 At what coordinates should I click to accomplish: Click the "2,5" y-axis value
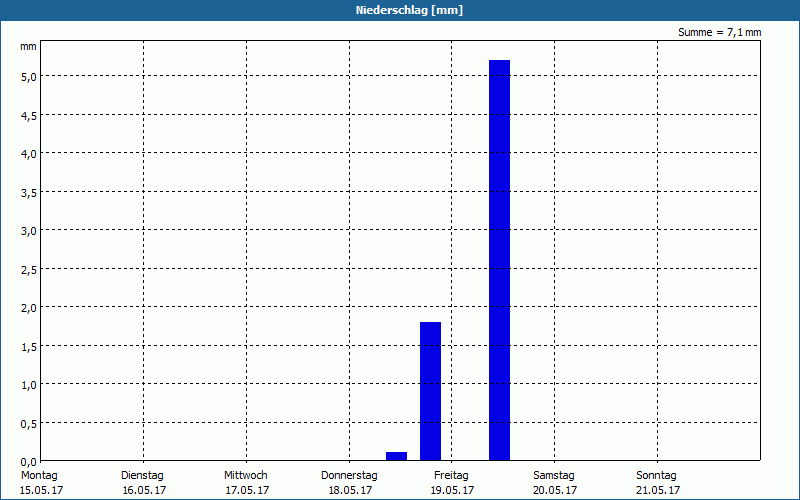click(28, 270)
